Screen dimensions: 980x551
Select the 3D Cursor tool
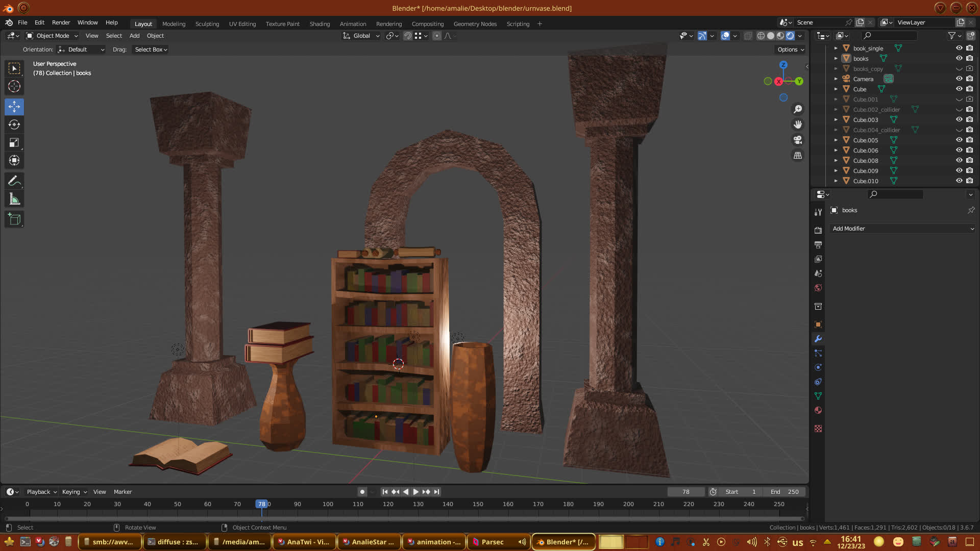(x=14, y=86)
